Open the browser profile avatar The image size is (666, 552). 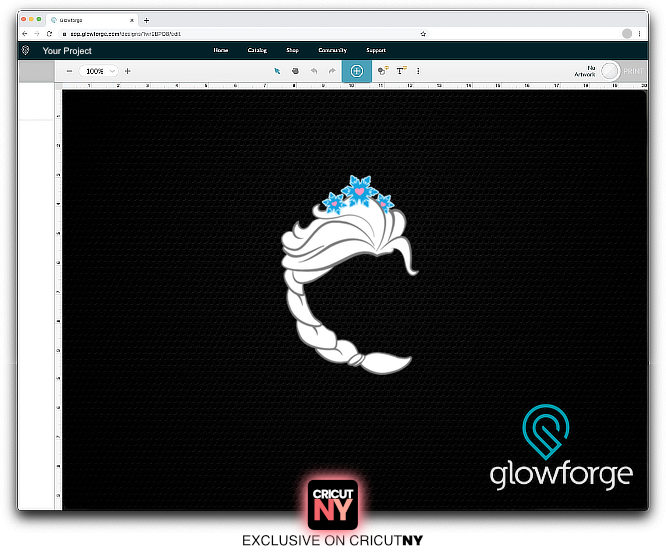627,34
